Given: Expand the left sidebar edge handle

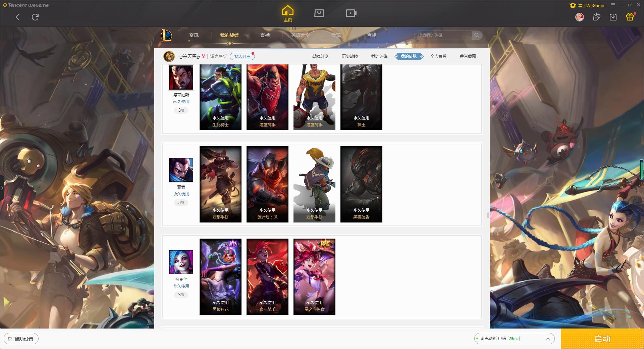Looking at the screenshot, I should click(x=2, y=188).
